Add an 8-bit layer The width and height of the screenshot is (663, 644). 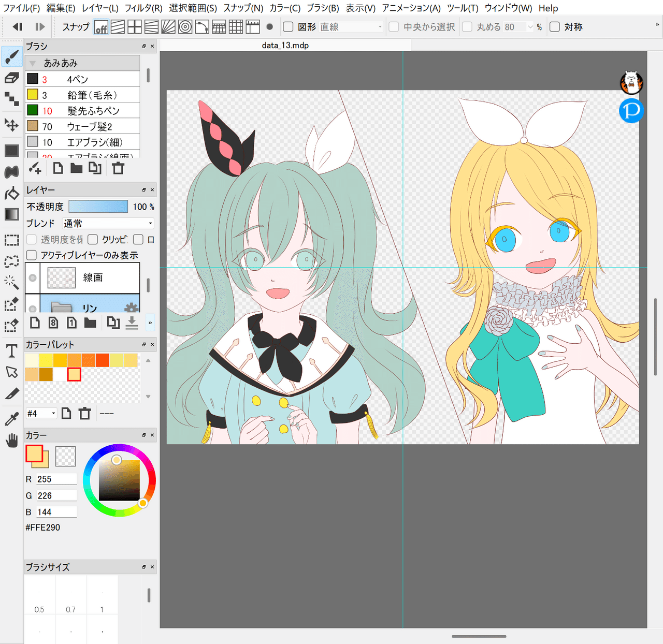pos(53,323)
